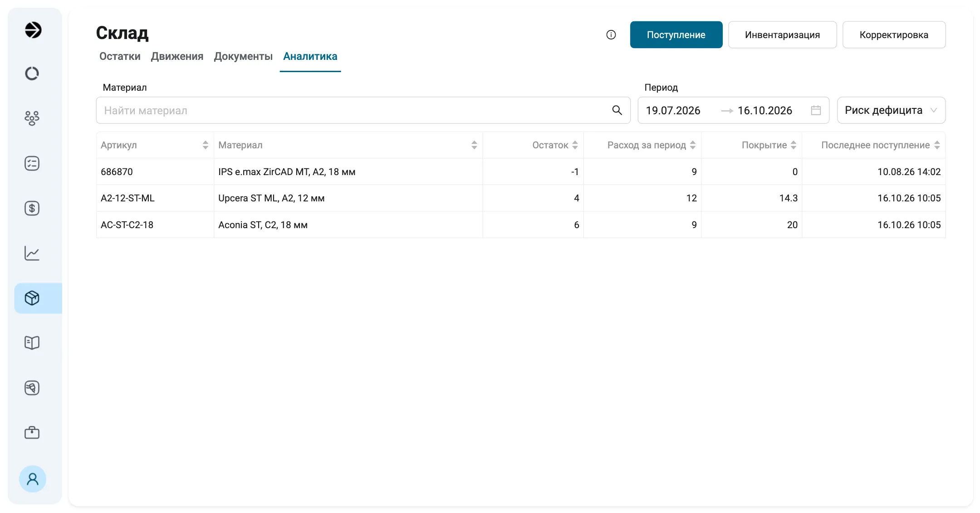Click the Корректировка button
The image size is (980, 513).
894,35
